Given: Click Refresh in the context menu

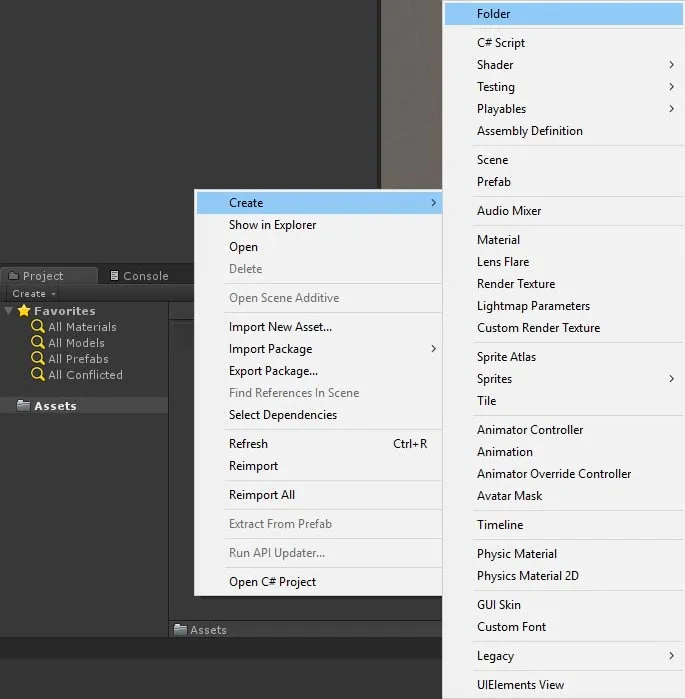Looking at the screenshot, I should click(248, 444).
